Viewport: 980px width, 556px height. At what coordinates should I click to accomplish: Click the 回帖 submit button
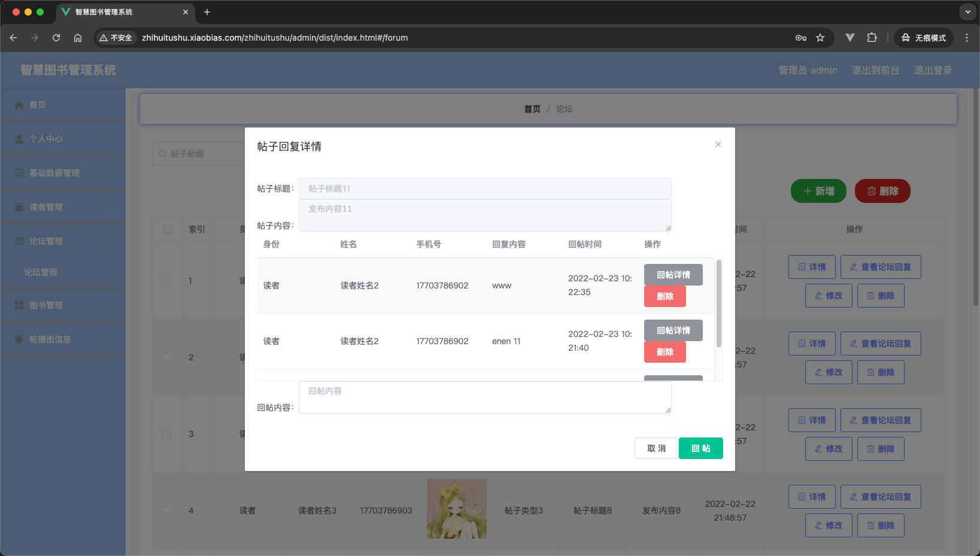[700, 448]
